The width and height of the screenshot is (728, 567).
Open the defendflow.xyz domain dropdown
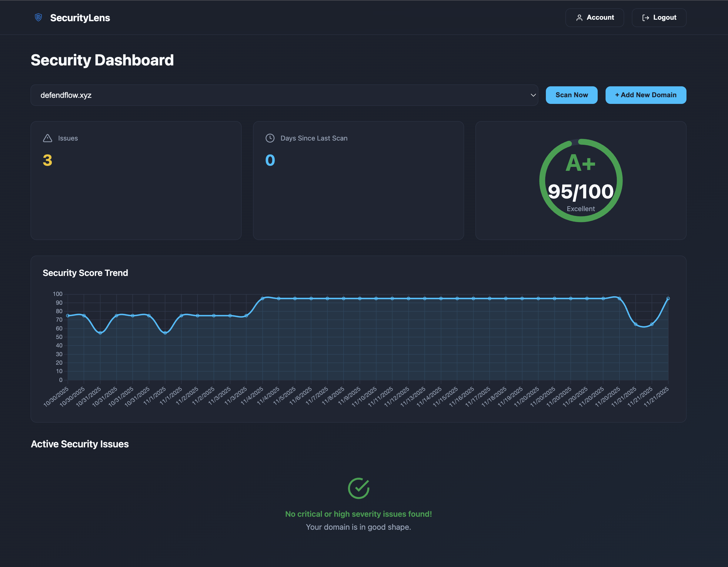coord(284,95)
